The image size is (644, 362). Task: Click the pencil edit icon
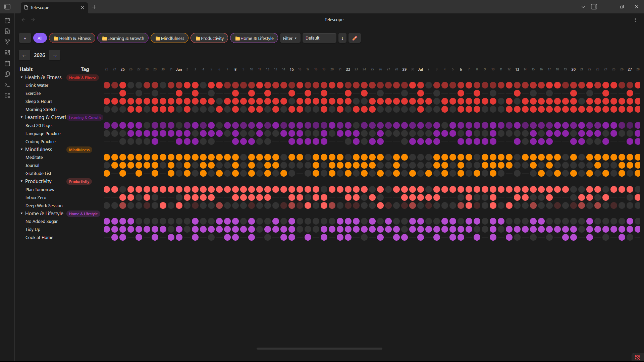(x=355, y=38)
